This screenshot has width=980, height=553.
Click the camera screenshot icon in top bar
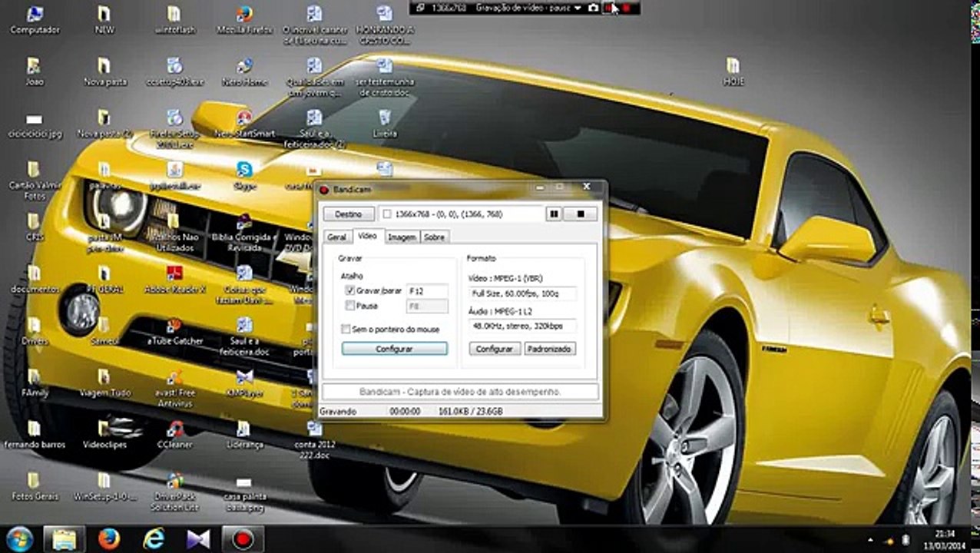[x=593, y=8]
